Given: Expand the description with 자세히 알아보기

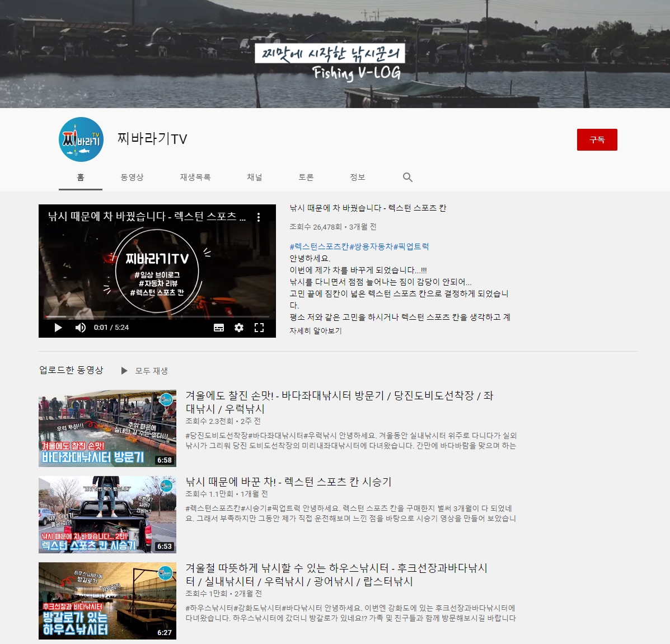Looking at the screenshot, I should [x=316, y=331].
